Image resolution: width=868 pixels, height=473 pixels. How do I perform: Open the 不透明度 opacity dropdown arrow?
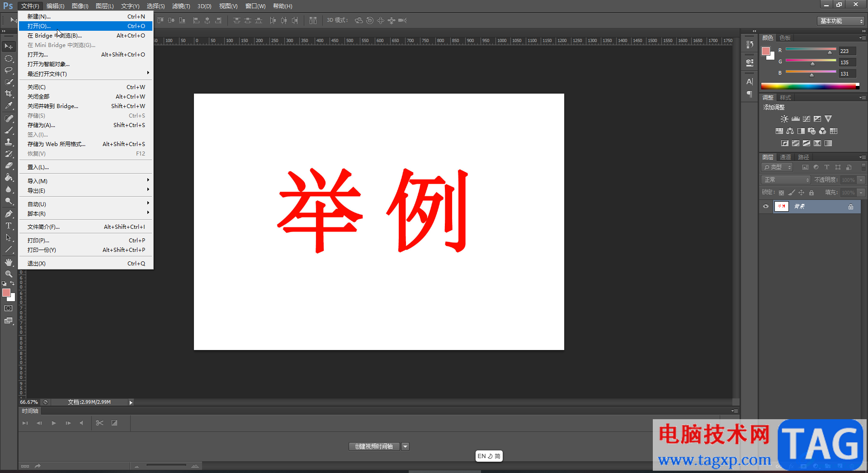coord(861,180)
